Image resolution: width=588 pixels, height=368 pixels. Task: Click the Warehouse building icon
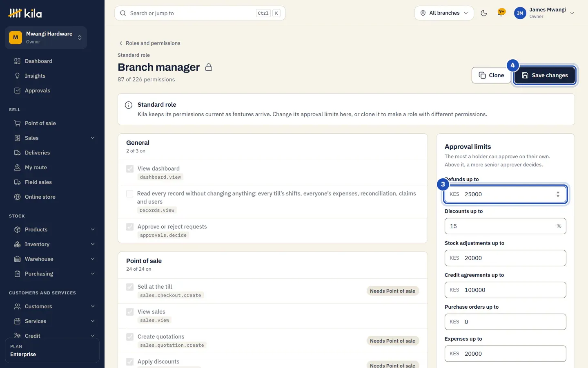tap(17, 259)
